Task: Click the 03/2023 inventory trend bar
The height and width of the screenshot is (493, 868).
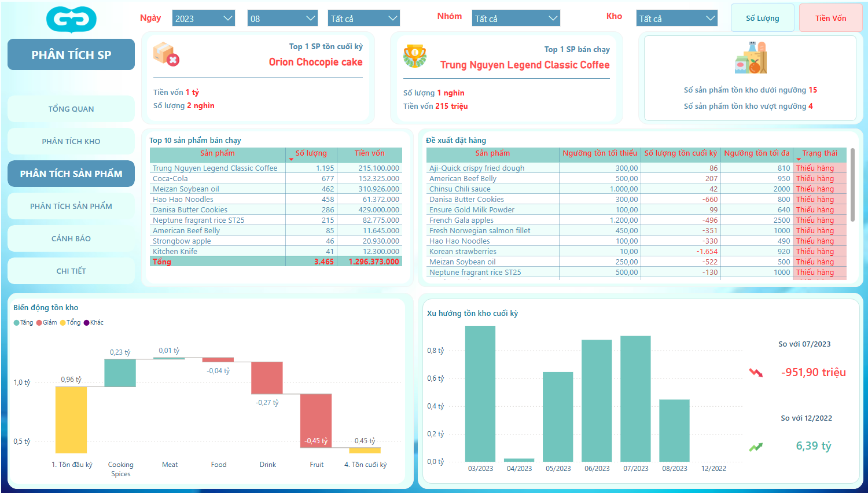Action: click(480, 393)
